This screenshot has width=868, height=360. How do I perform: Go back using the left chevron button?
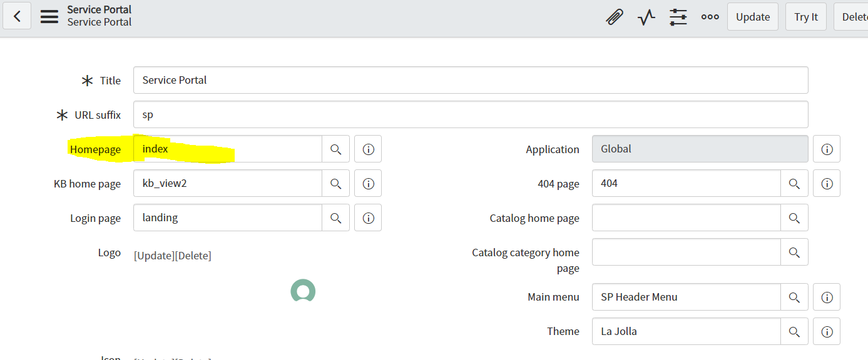point(17,16)
